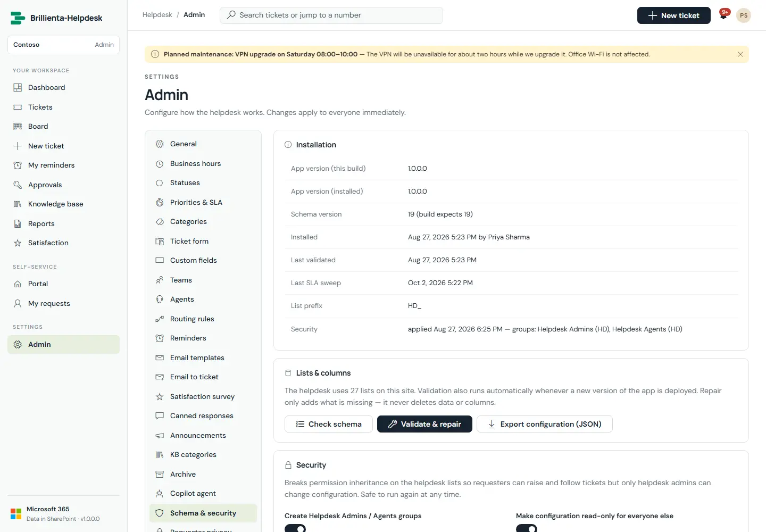Go to Helpdesk breadcrumb link
The height and width of the screenshot is (532, 766).
tap(157, 15)
